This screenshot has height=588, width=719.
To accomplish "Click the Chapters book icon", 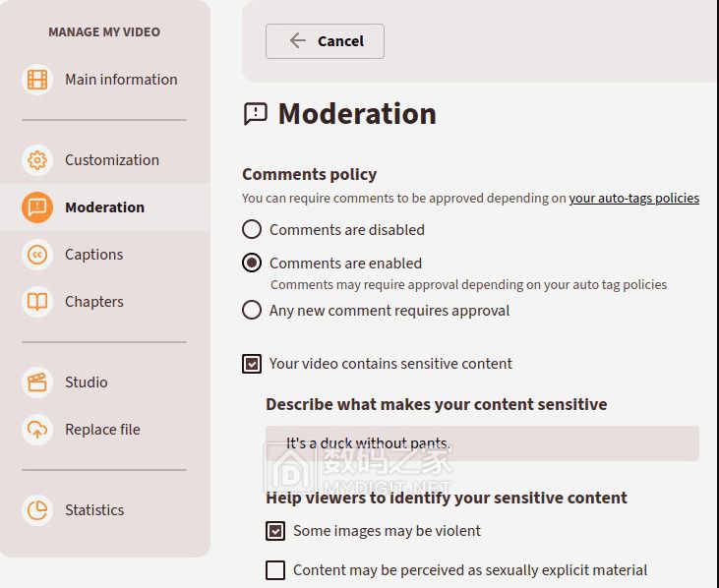I will point(37,302).
